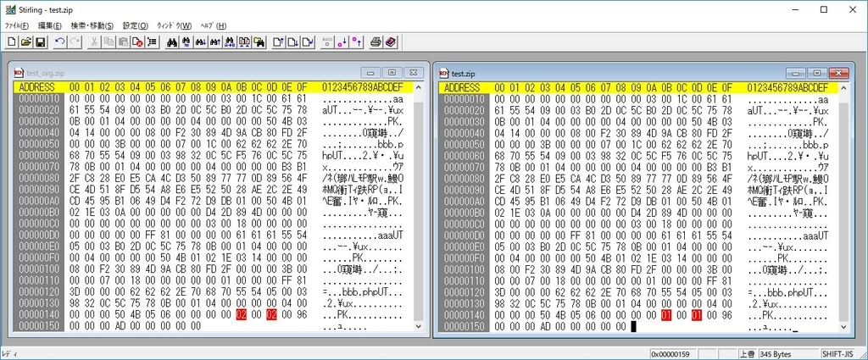This screenshot has height=360, width=868.
Task: Go to previous mark with pink-dot up-arrow icon
Action: click(357, 42)
